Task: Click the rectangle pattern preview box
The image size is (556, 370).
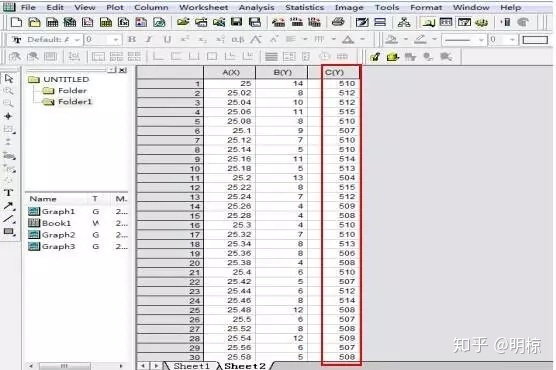Action: (535, 40)
